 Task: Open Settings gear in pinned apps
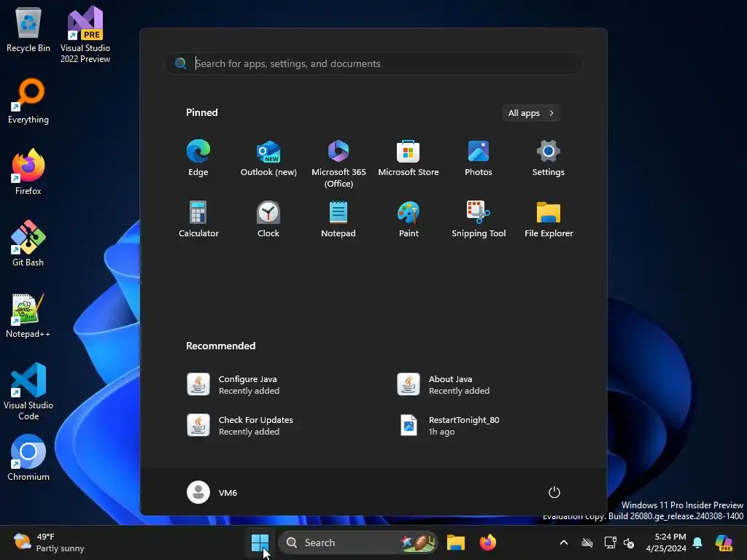coord(549,158)
